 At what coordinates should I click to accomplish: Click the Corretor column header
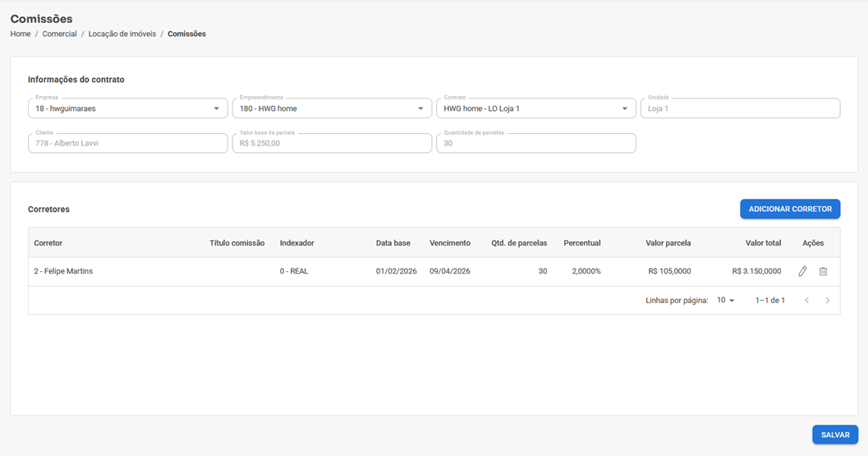pyautogui.click(x=48, y=242)
